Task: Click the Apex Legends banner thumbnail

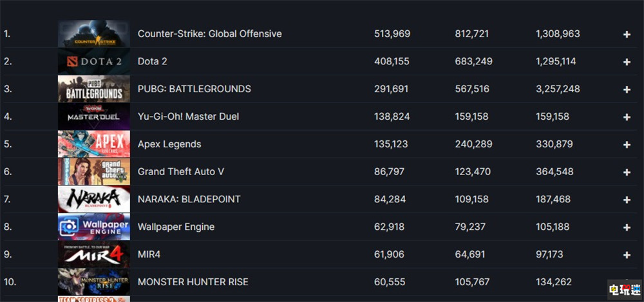Action: [x=93, y=144]
